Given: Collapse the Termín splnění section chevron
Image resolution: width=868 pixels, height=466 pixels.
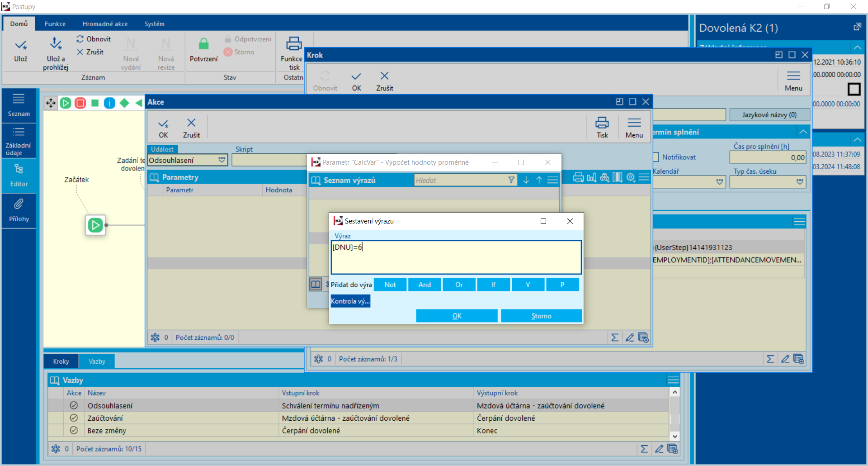Looking at the screenshot, I should (803, 132).
